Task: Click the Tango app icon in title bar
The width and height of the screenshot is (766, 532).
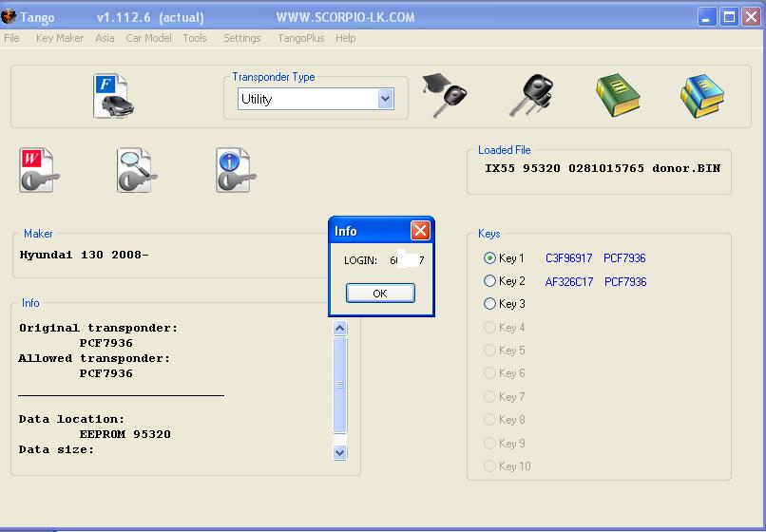Action: point(9,17)
